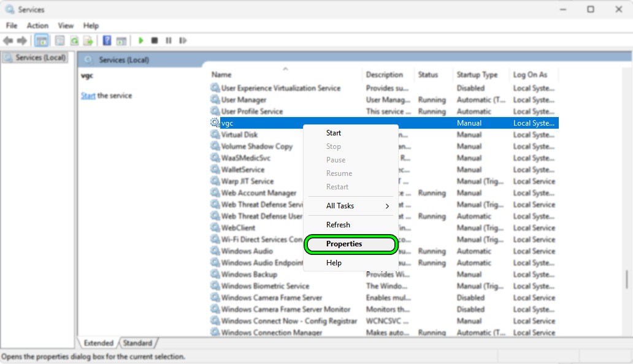Click the Start Service play icon in toolbar
The height and width of the screenshot is (364, 633).
141,40
